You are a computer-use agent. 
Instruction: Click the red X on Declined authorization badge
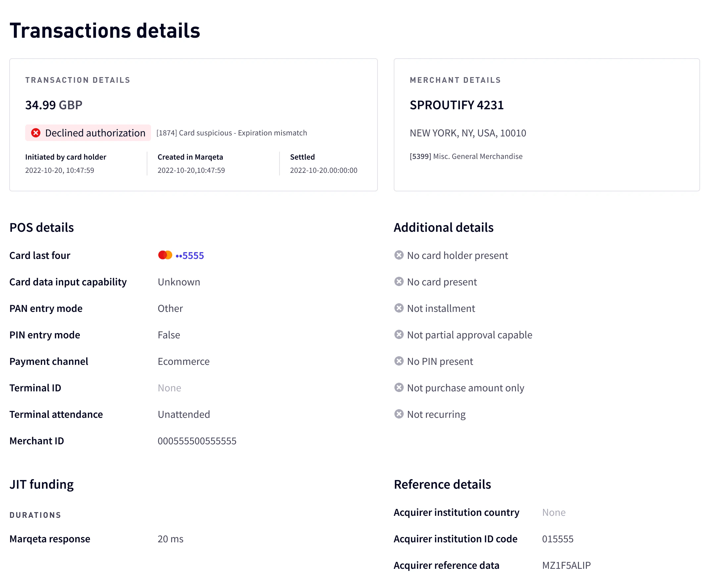[x=36, y=133]
